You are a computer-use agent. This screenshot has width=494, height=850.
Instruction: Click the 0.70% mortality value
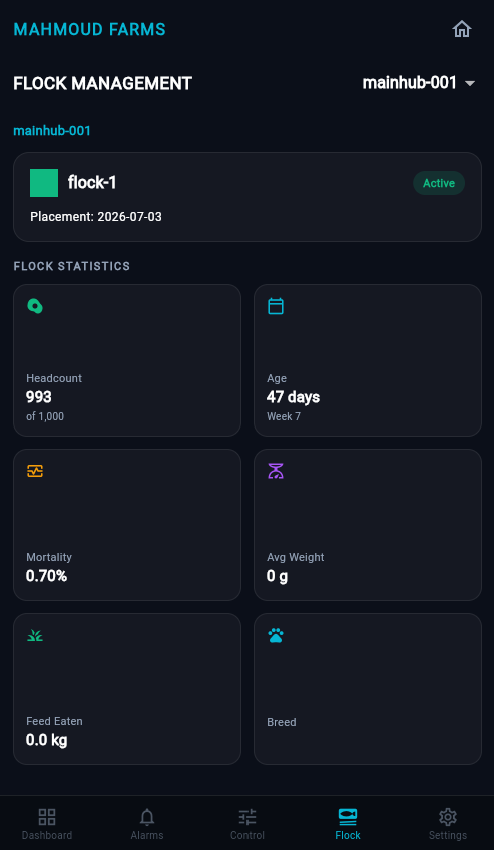pos(47,576)
